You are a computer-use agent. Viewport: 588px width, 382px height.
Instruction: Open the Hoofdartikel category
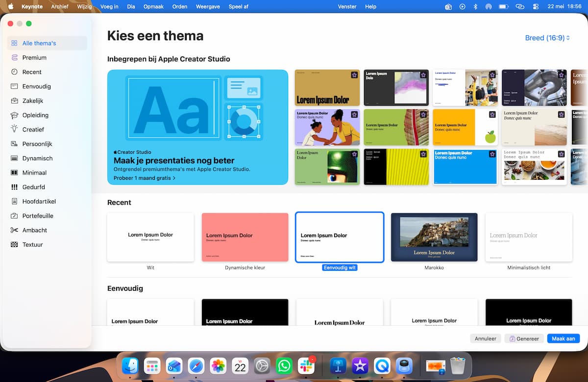(x=47, y=201)
